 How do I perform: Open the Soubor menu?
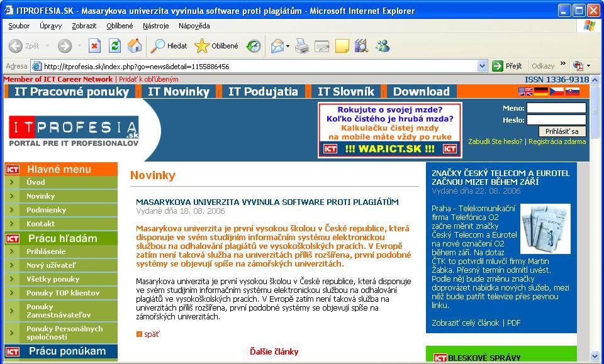click(19, 26)
